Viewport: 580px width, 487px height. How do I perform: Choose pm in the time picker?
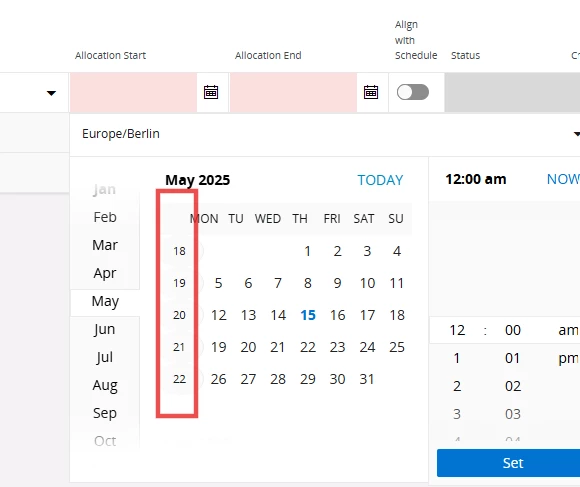(x=568, y=358)
